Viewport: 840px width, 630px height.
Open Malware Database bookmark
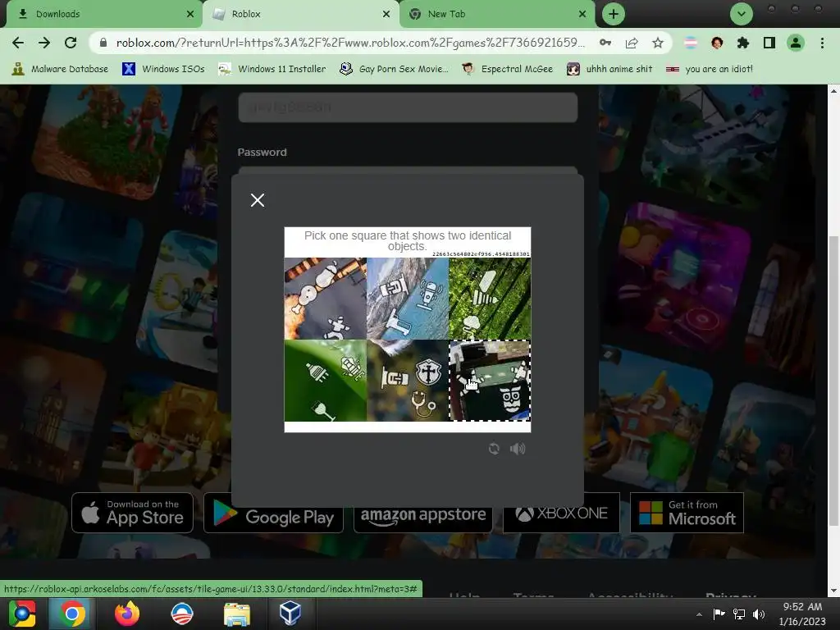pos(59,69)
